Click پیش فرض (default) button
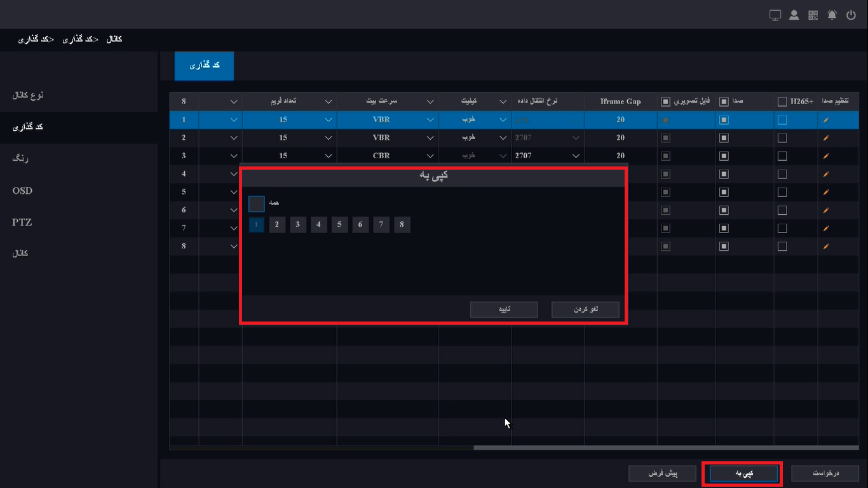Screen dimensions: 868x488 [x=662, y=473]
